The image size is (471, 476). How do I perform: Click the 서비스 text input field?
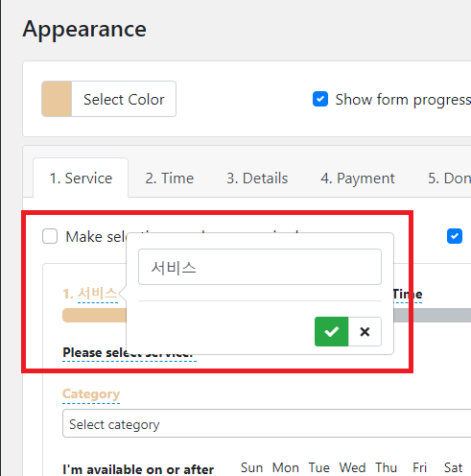[260, 267]
